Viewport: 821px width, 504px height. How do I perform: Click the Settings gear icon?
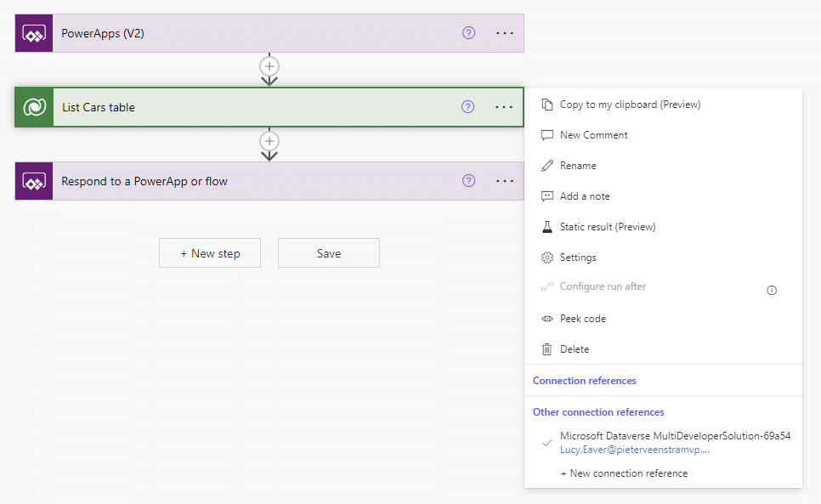[x=547, y=258]
